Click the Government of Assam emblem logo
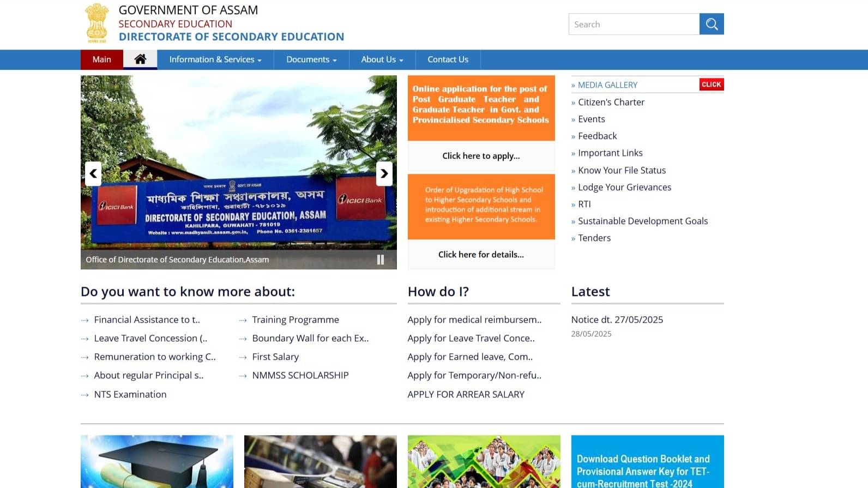The height and width of the screenshot is (488, 868). (x=98, y=23)
